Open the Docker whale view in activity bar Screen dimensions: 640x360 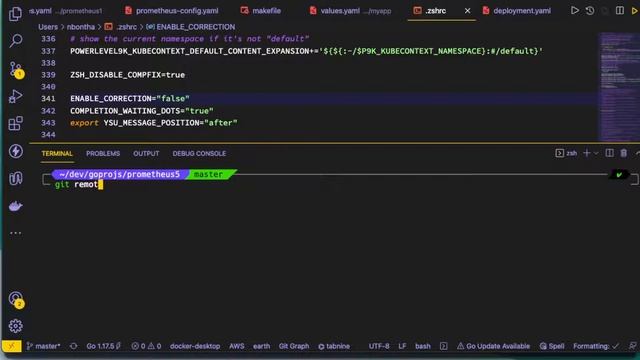16,206
